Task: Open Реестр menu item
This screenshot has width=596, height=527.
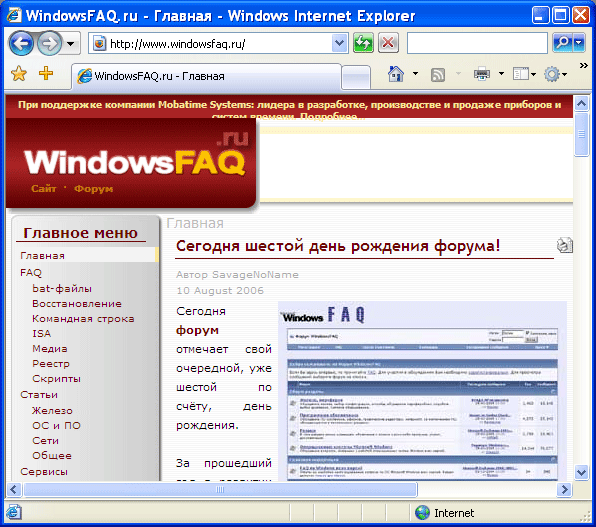Action: (51, 364)
